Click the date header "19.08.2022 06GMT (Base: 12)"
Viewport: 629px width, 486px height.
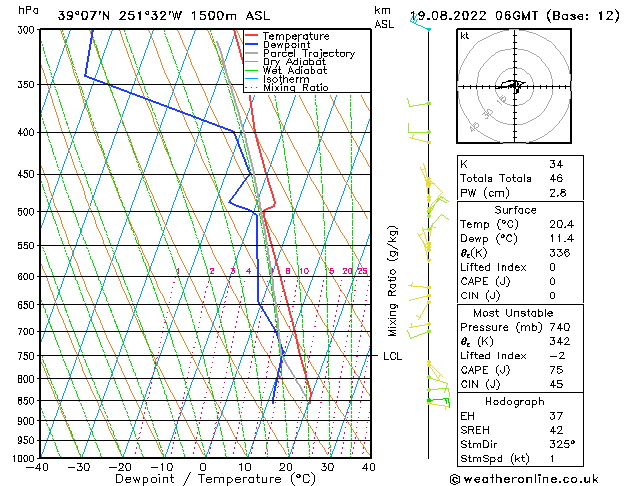coord(514,16)
